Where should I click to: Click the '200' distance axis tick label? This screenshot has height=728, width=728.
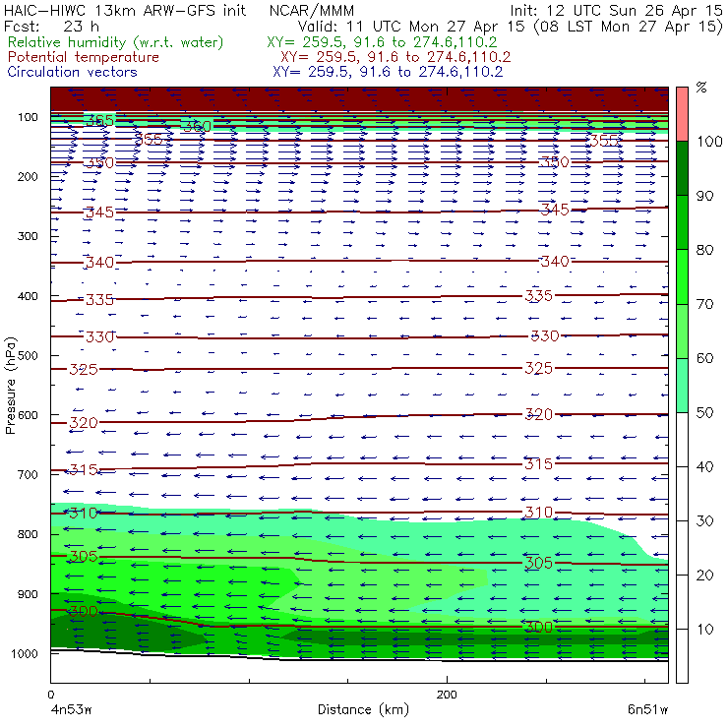[x=447, y=695]
